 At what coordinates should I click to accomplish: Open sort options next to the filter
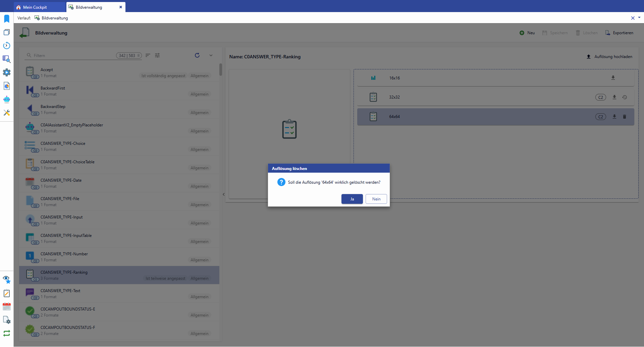(x=148, y=55)
